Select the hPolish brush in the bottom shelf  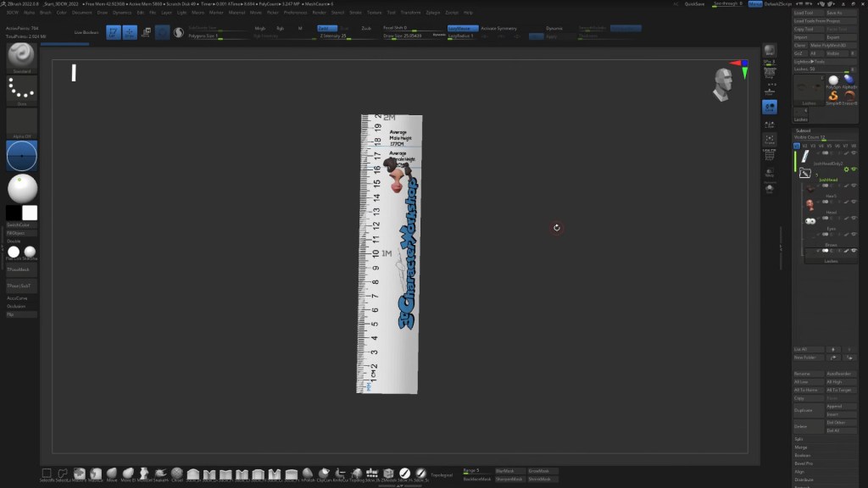pyautogui.click(x=308, y=474)
